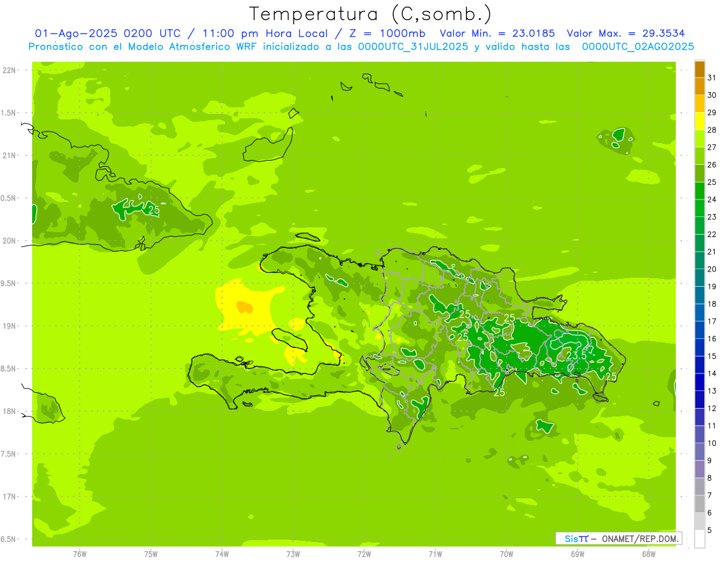Viewport: 728px width, 562px height.
Task: Click the '74W' longitude axis label
Action: point(222,554)
